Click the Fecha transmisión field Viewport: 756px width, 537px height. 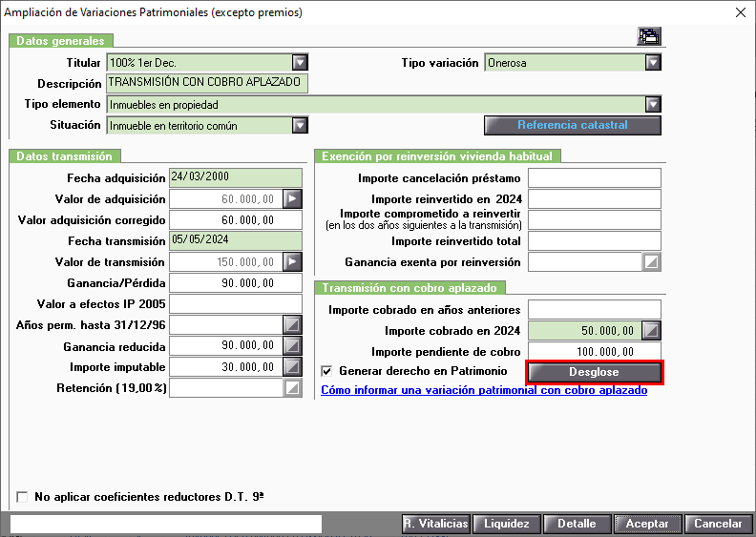tap(236, 240)
